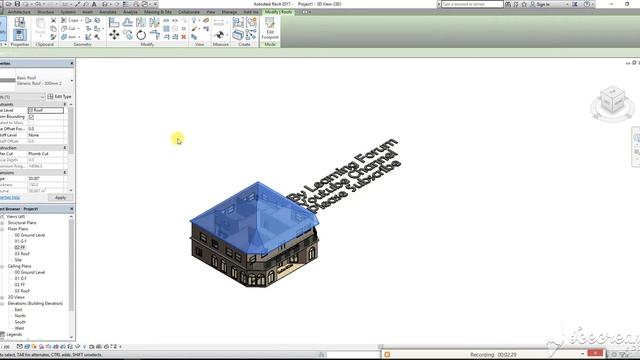The width and height of the screenshot is (640, 360).
Task: Select the Mirror Pick Axis tool
Action: point(141,22)
